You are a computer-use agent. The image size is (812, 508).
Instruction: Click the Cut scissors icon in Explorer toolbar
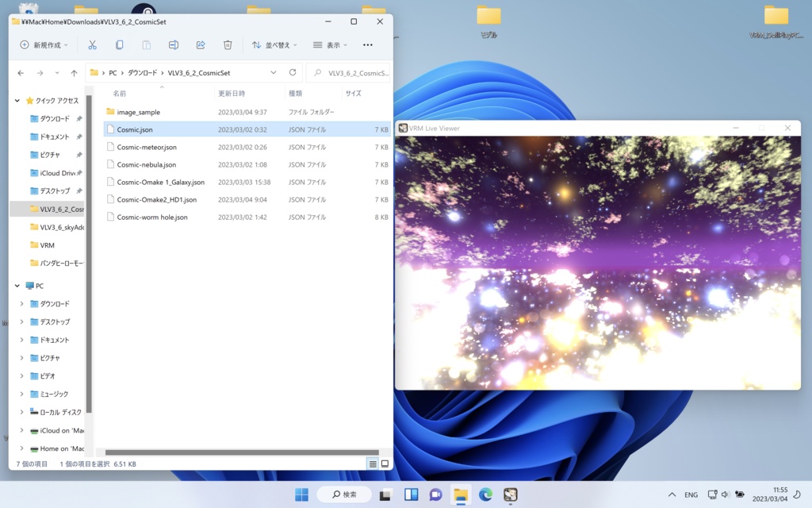[x=92, y=45]
